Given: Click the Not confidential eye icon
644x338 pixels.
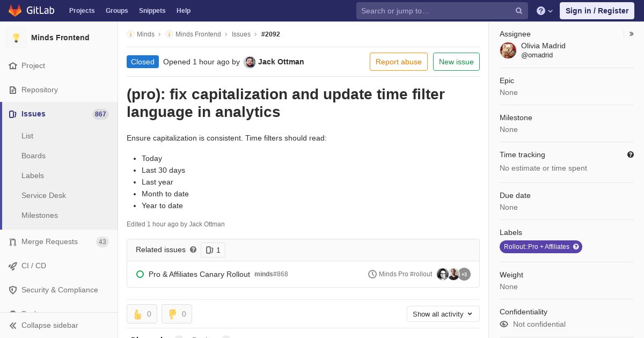Looking at the screenshot, I should point(504,324).
